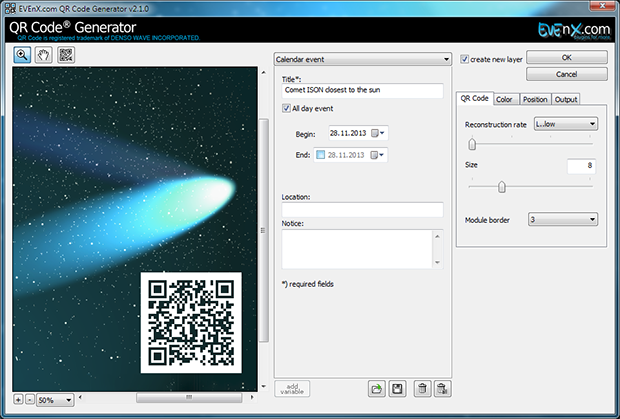Open the Module border dropdown
Image resolution: width=620 pixels, height=419 pixels.
tap(563, 219)
